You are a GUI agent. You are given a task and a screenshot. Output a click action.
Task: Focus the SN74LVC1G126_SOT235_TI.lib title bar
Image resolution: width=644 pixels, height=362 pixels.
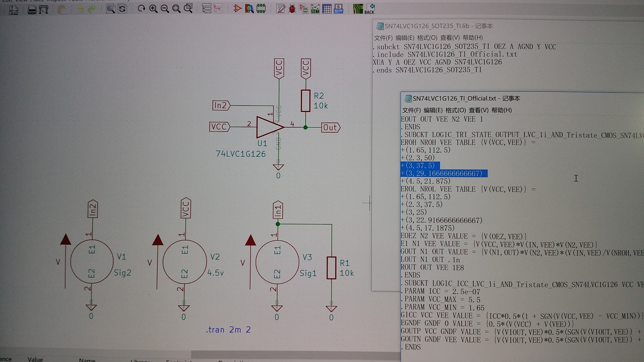click(x=508, y=26)
